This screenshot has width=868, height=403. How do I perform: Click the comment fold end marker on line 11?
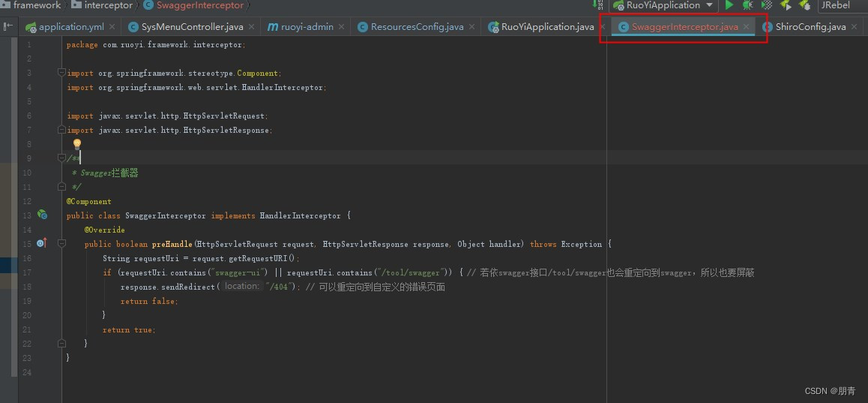click(x=62, y=187)
